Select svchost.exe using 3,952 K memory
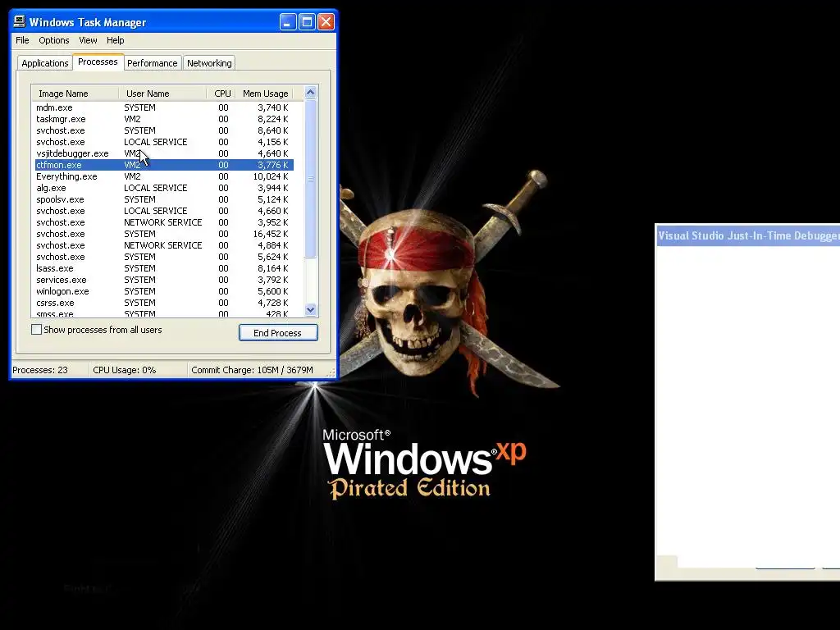Viewport: 840px width, 630px height. [x=162, y=222]
